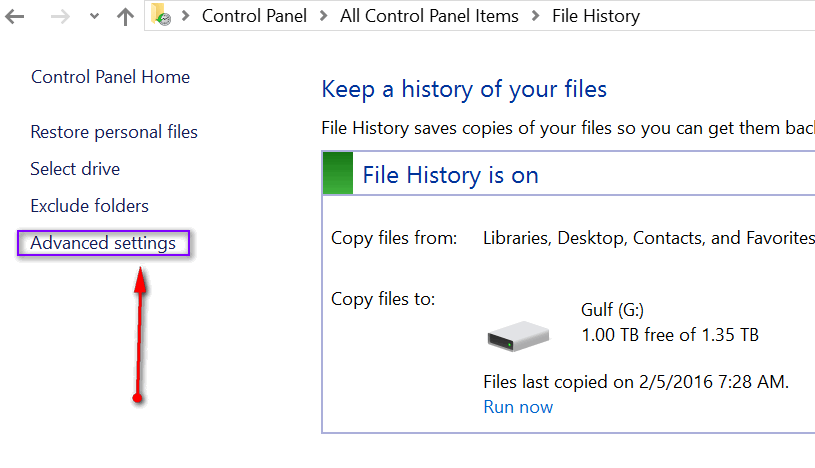The image size is (815, 468).
Task: Expand chevron before File History breadcrumb
Action: [x=536, y=16]
